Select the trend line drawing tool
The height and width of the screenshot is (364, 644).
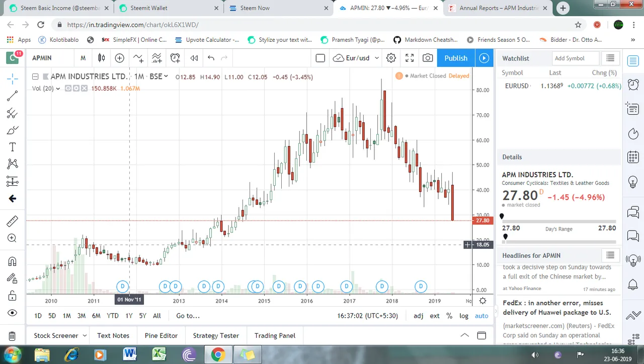click(13, 96)
